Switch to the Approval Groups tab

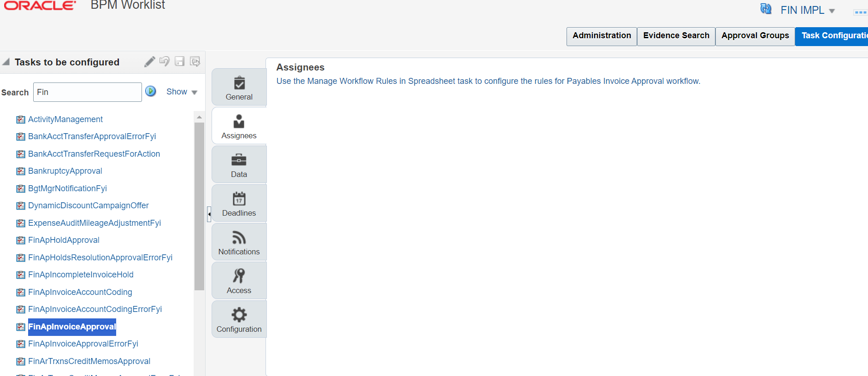pos(755,35)
